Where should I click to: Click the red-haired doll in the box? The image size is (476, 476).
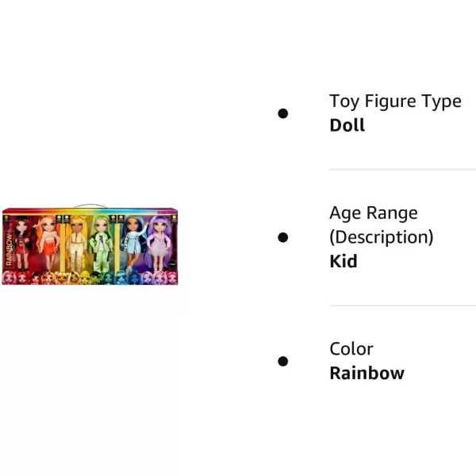(x=22, y=243)
